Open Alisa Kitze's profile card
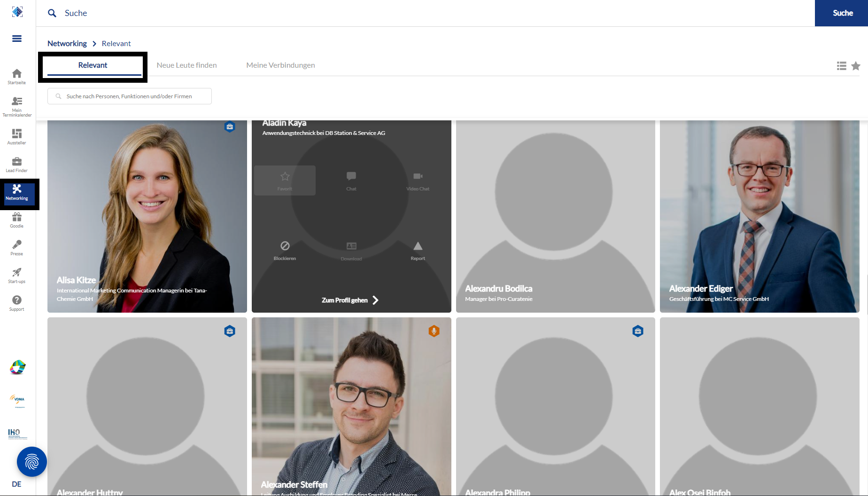 pyautogui.click(x=147, y=216)
